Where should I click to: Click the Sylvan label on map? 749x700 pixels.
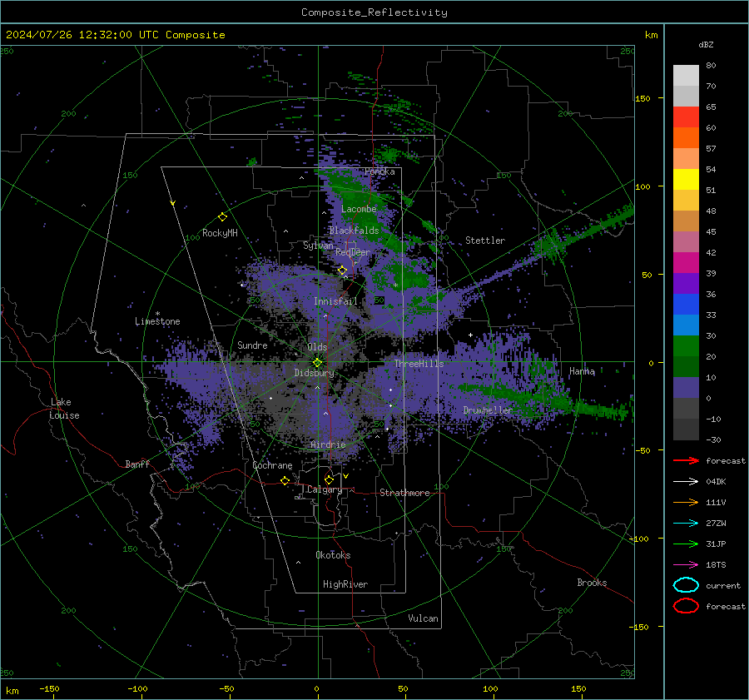point(318,246)
